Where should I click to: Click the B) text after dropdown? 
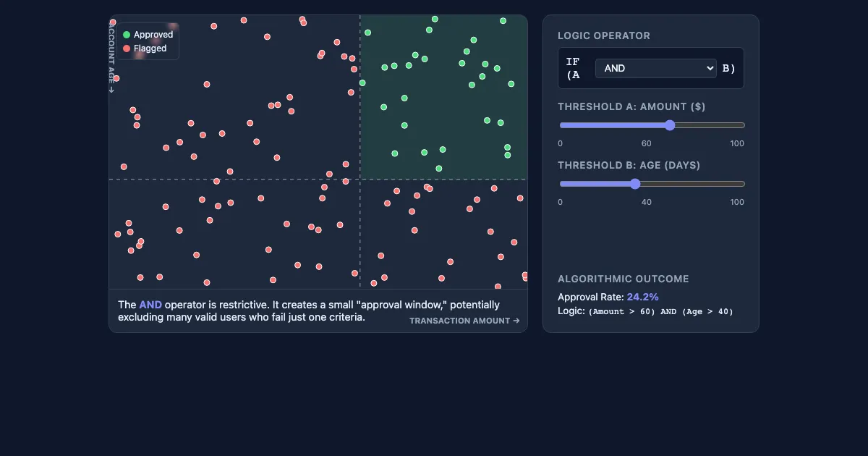click(729, 68)
